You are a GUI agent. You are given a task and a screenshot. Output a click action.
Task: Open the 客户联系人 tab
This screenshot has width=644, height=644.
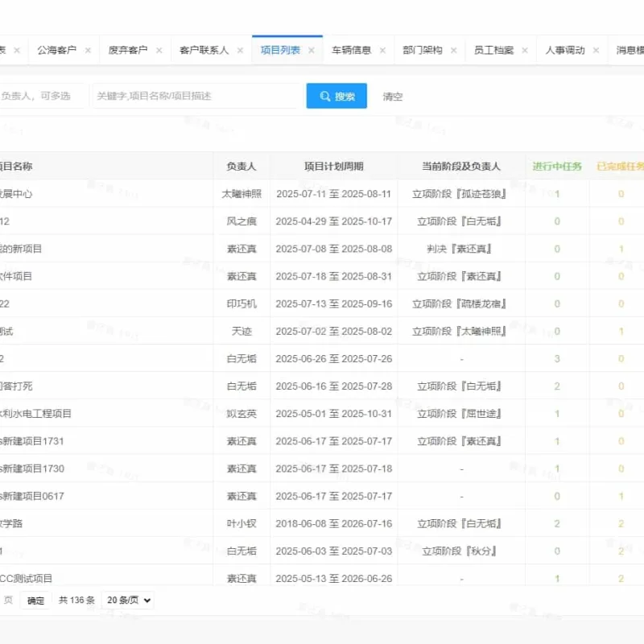pyautogui.click(x=204, y=50)
